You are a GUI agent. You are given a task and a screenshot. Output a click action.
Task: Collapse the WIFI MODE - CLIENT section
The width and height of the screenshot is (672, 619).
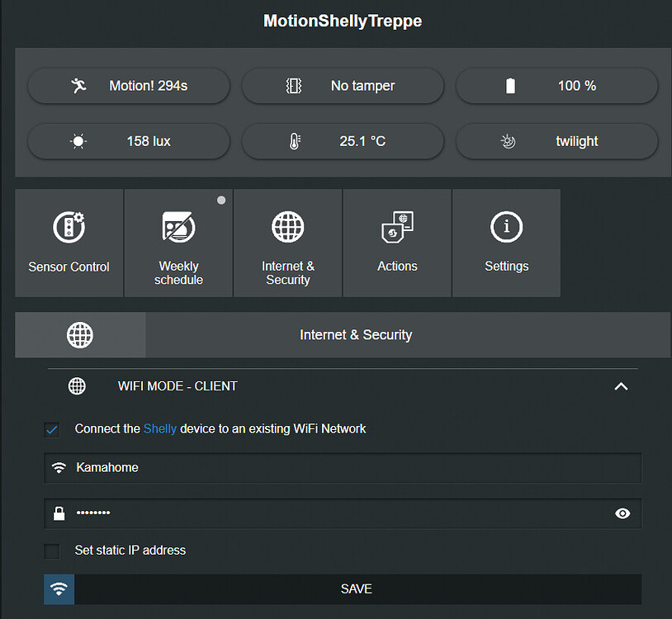tap(621, 385)
